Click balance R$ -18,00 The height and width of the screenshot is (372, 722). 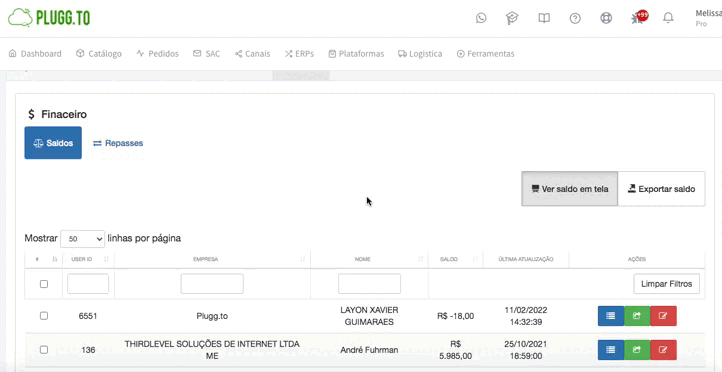coord(455,316)
